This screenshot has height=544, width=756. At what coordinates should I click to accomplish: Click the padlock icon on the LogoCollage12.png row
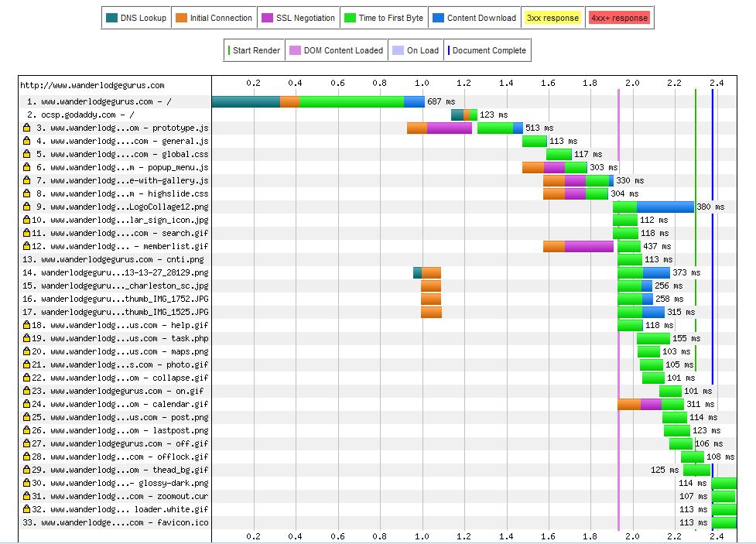pyautogui.click(x=26, y=207)
